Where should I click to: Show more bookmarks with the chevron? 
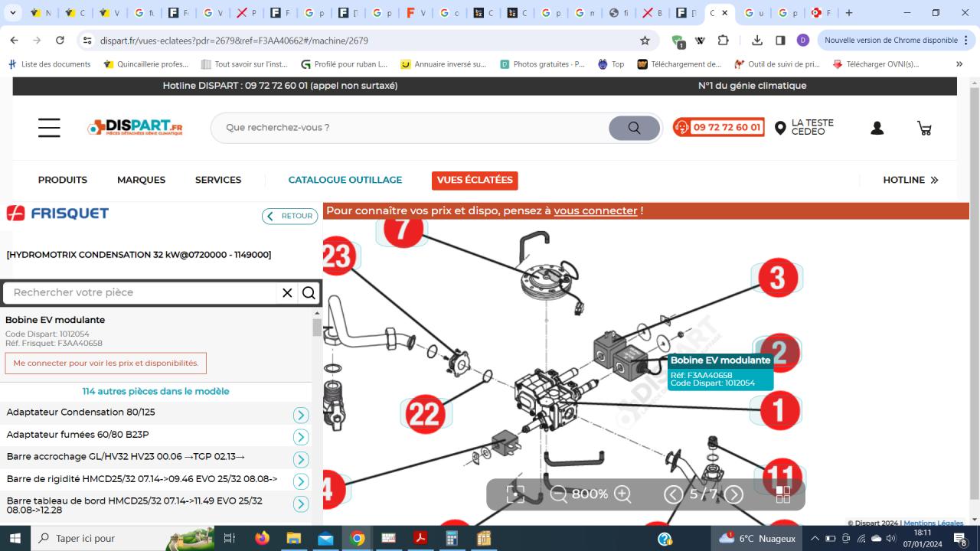click(x=959, y=64)
